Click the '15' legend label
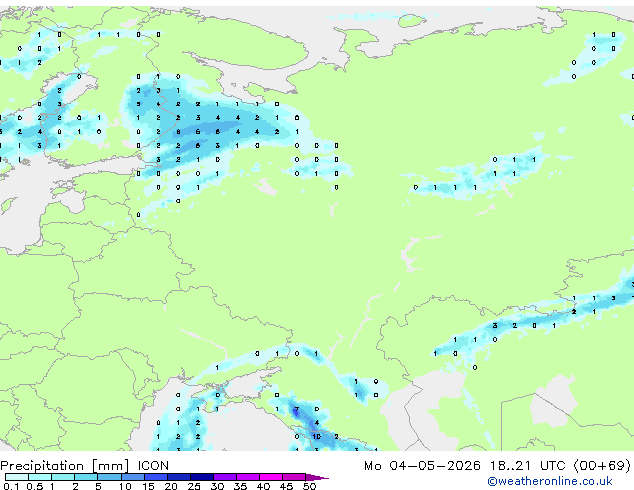 pos(148,486)
